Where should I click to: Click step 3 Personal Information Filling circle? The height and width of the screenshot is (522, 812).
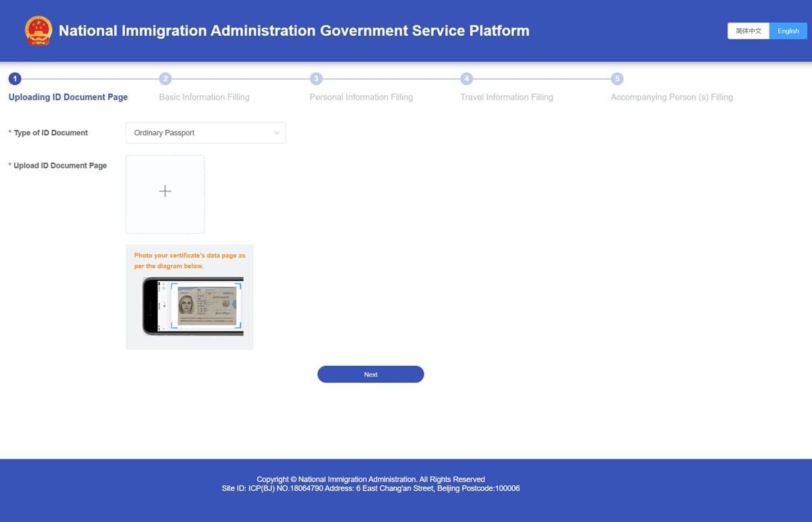[316, 78]
